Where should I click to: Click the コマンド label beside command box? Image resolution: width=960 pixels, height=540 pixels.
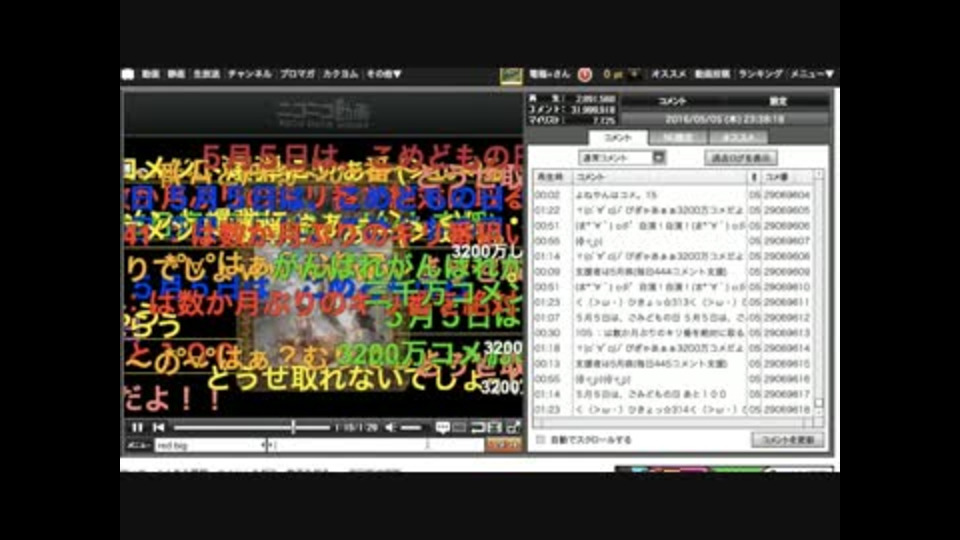pyautogui.click(x=139, y=445)
